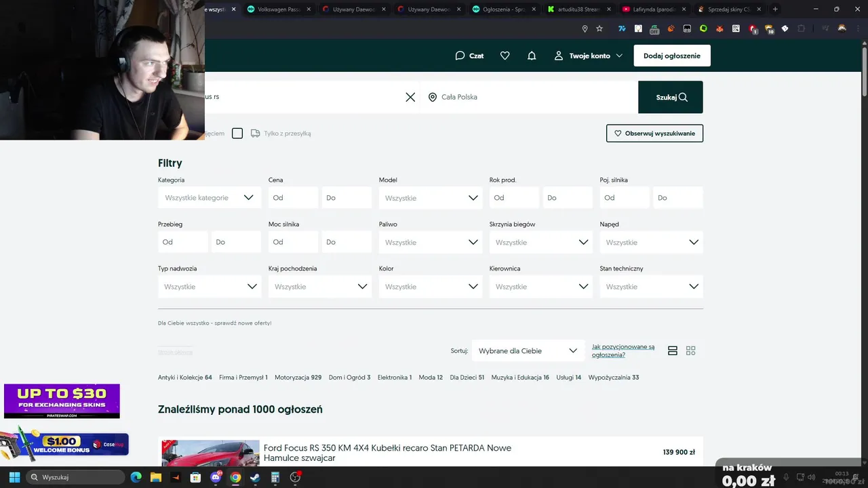Screen dimensions: 868x488
Task: Close the Volkswagen Passat tab
Action: click(309, 9)
